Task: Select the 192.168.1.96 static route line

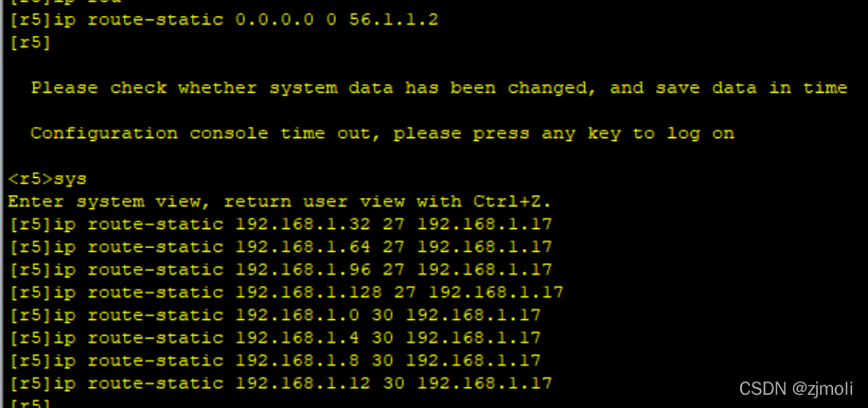Action: [279, 270]
